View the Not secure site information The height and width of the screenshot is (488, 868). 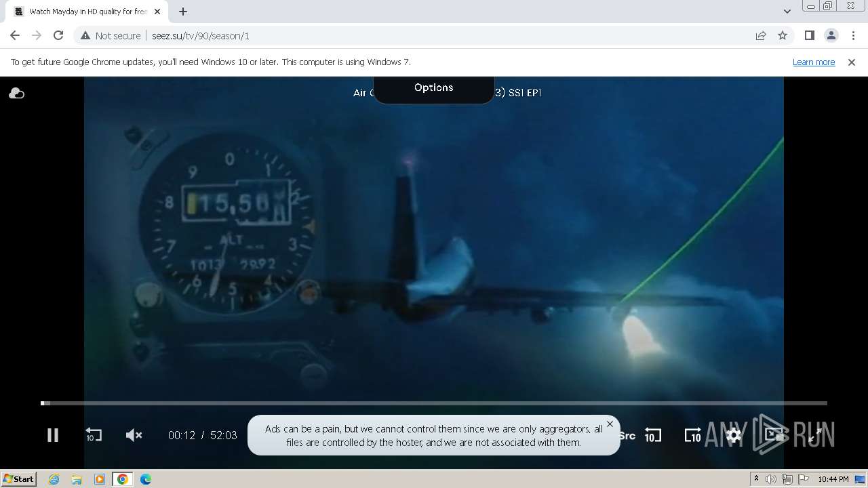111,36
